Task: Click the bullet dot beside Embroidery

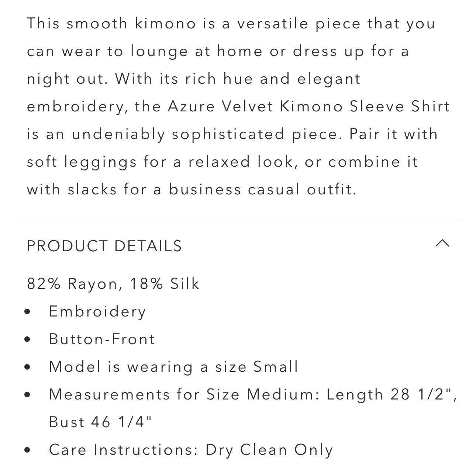Action: tap(27, 312)
